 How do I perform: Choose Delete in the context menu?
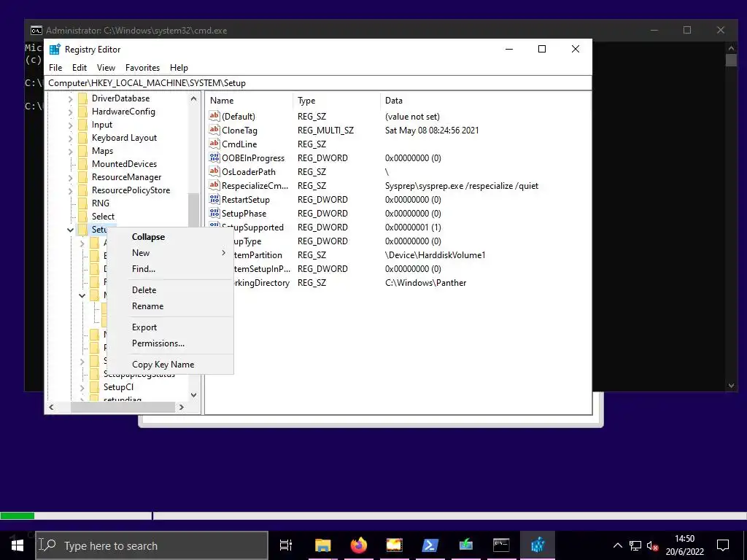pos(171,290)
